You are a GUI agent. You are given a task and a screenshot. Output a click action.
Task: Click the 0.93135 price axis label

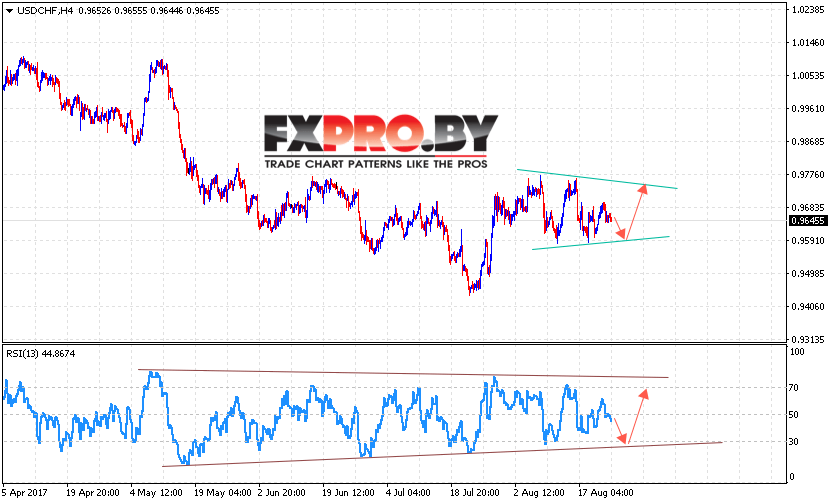coord(808,340)
